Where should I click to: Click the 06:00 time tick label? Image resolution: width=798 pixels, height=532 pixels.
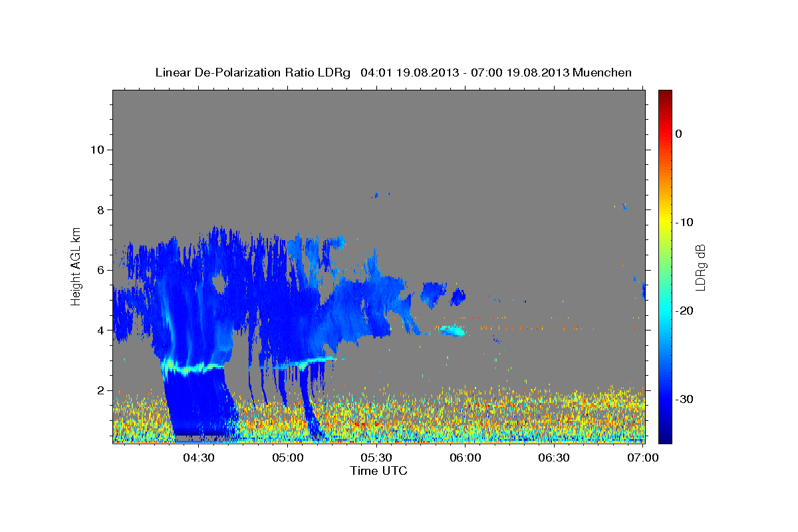[x=465, y=458]
